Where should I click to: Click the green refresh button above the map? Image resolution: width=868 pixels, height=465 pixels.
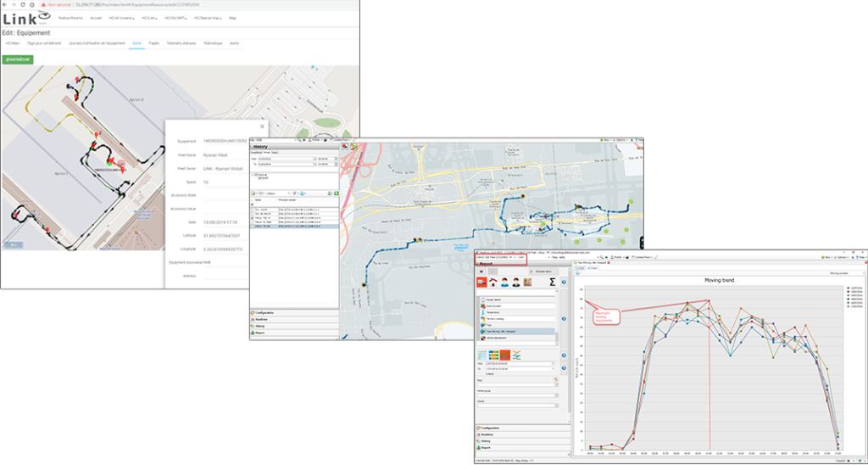point(18,59)
